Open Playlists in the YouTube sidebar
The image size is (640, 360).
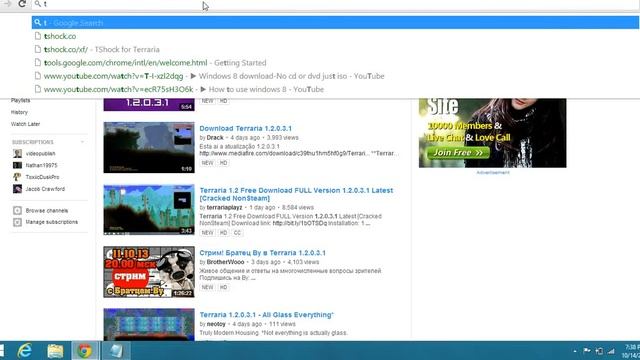click(20, 100)
